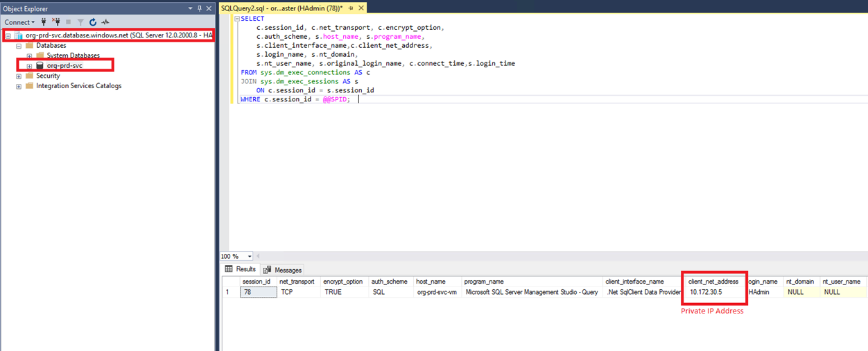Expand the org-prd-svc database node

point(29,66)
